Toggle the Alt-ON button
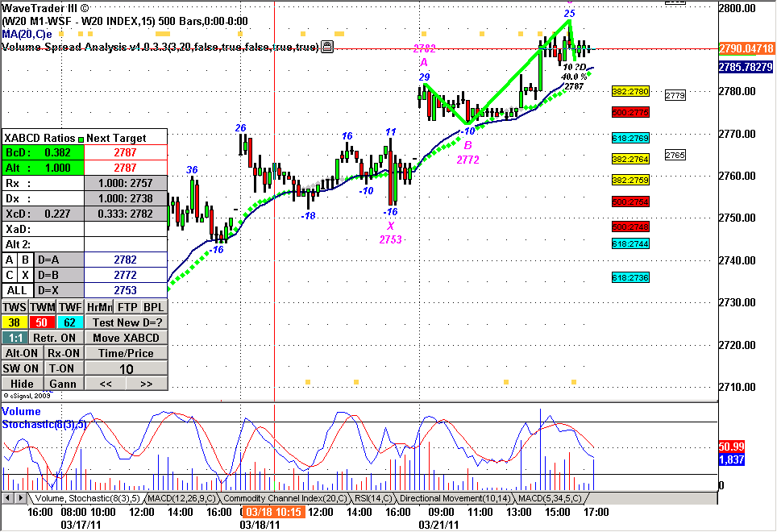Screen dimensions: 777x532 pos(22,353)
